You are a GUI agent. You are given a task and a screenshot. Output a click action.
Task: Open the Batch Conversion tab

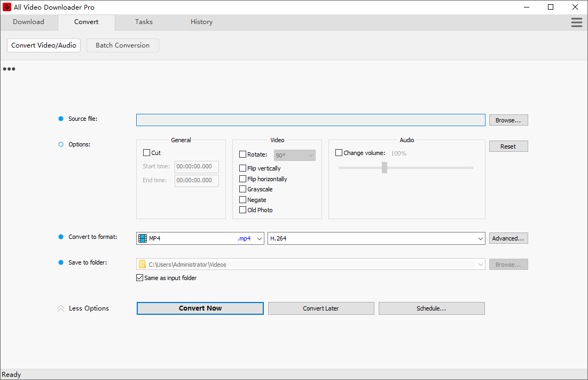tap(122, 45)
